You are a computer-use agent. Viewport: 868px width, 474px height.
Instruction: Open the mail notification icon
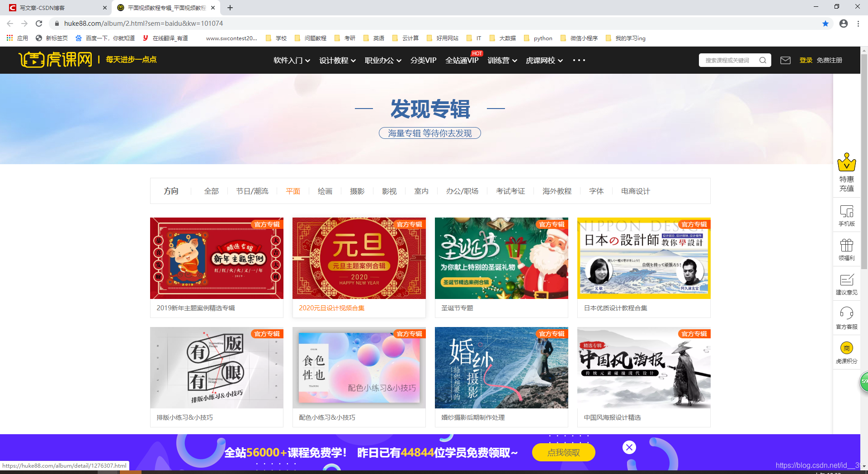click(785, 60)
